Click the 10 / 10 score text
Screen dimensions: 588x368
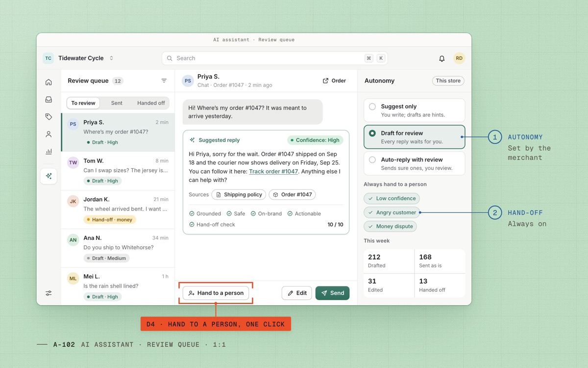335,224
